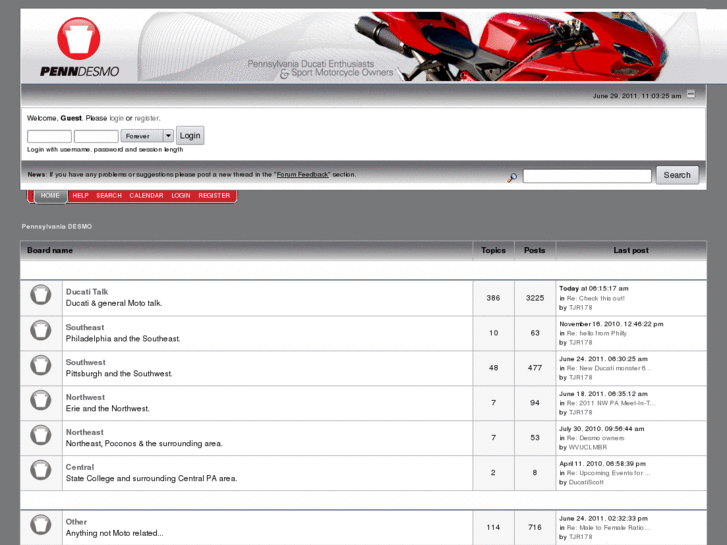Open the LOGIN menu item

pyautogui.click(x=181, y=196)
